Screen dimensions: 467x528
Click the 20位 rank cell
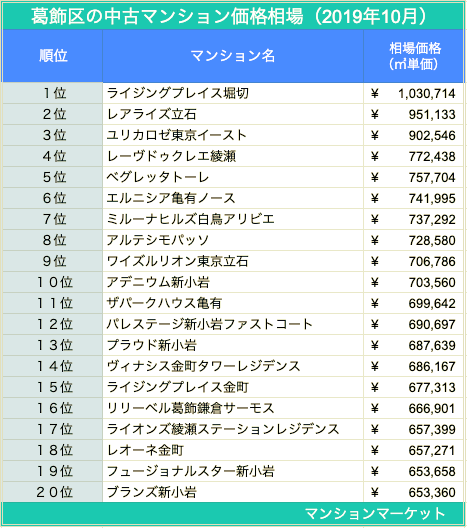53,492
